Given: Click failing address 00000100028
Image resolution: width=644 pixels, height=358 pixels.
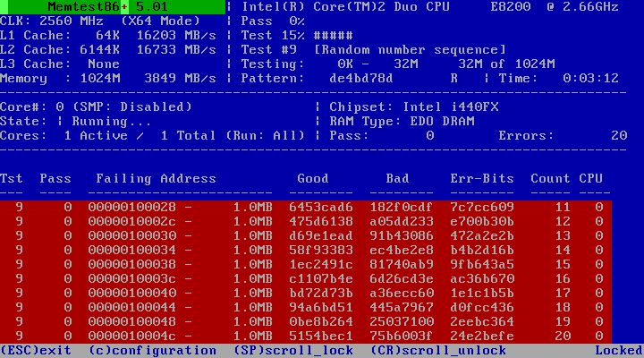Looking at the screenshot, I should coord(132,208).
